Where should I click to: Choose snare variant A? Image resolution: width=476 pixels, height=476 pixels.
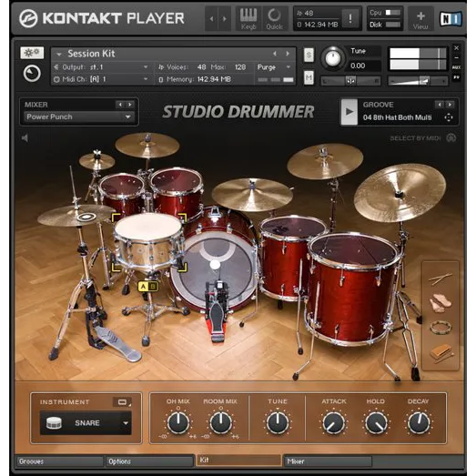[x=143, y=287]
